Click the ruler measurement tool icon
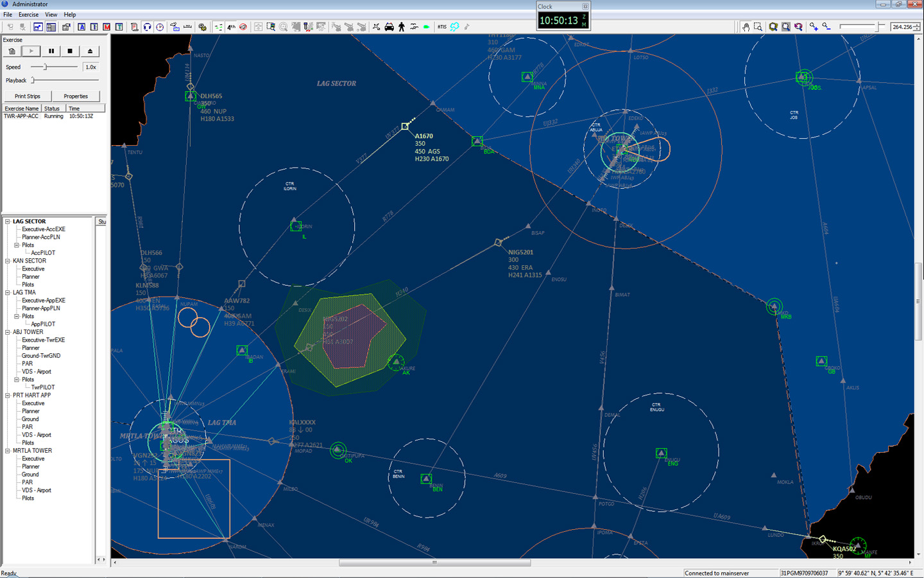Screen dimensions: 924x578 pyautogui.click(x=187, y=27)
